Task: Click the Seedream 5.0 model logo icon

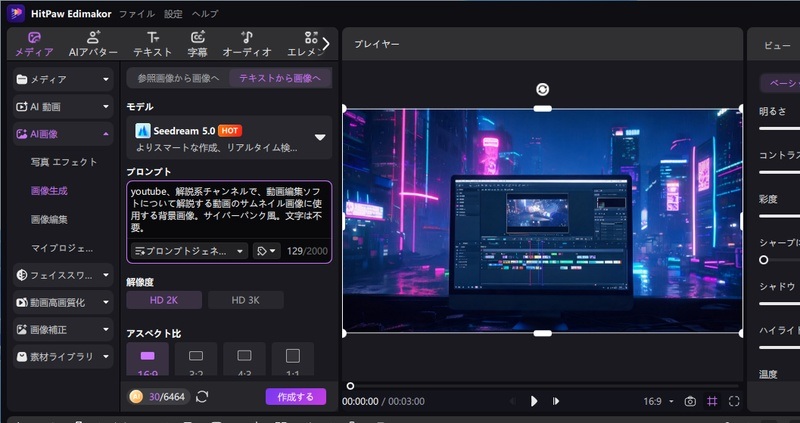Action: tap(142, 131)
